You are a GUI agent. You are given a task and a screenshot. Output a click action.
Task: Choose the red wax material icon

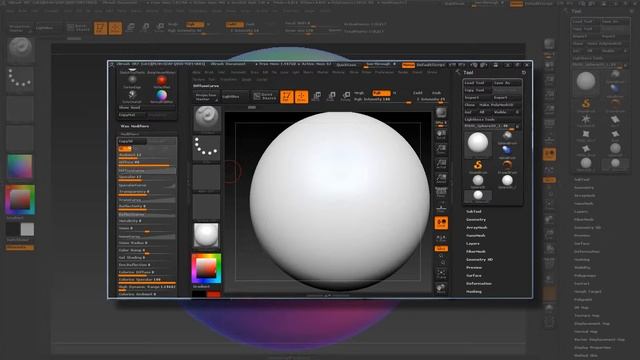pyautogui.click(x=162, y=81)
